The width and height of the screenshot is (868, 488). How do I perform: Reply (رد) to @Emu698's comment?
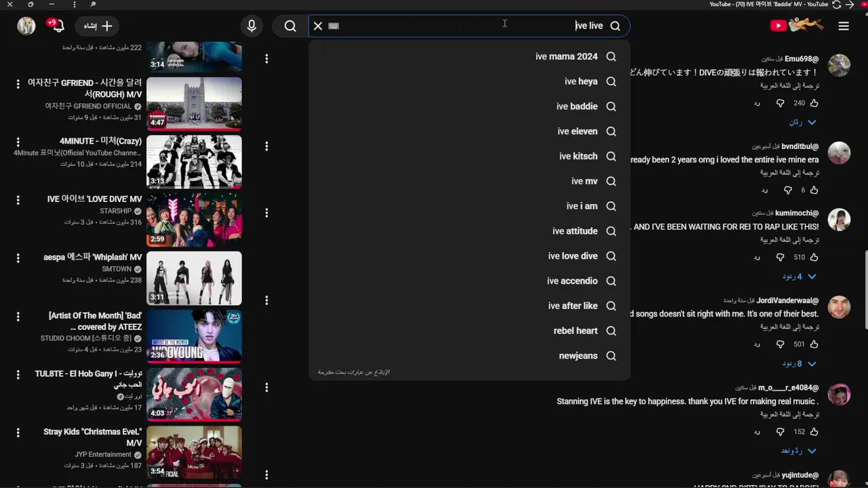(757, 103)
